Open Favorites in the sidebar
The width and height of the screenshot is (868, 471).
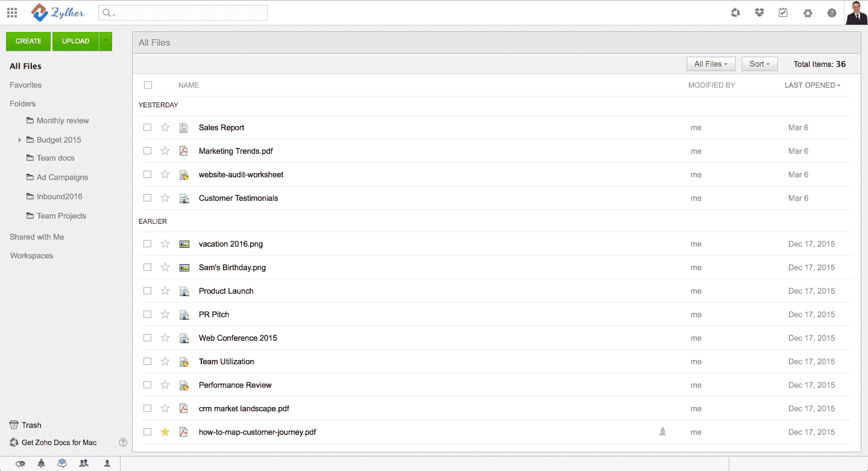click(25, 85)
